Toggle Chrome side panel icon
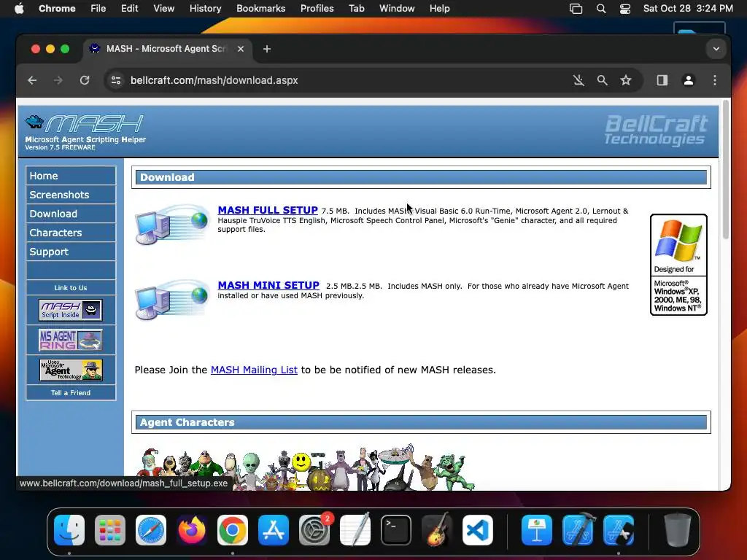The height and width of the screenshot is (560, 747). point(662,80)
